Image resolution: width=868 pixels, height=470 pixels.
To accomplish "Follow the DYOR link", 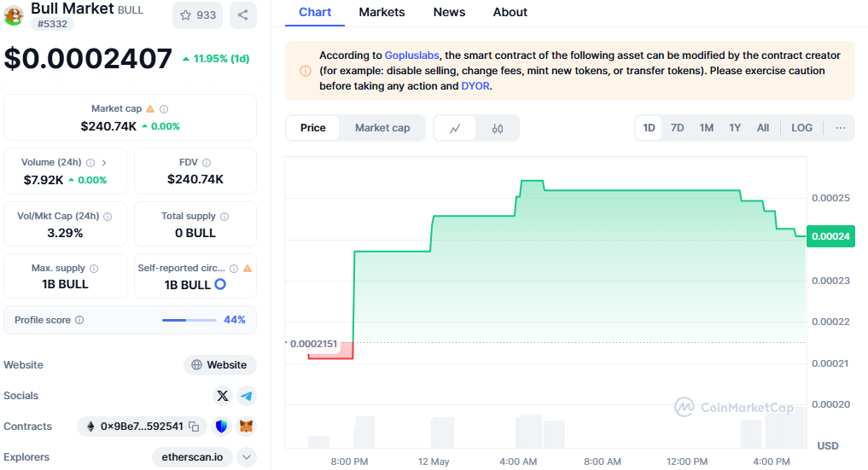I will [475, 86].
